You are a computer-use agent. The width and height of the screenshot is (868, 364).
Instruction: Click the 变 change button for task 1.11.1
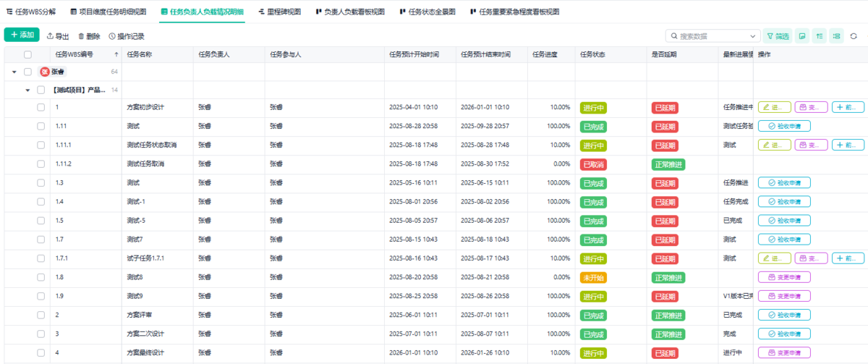[811, 145]
